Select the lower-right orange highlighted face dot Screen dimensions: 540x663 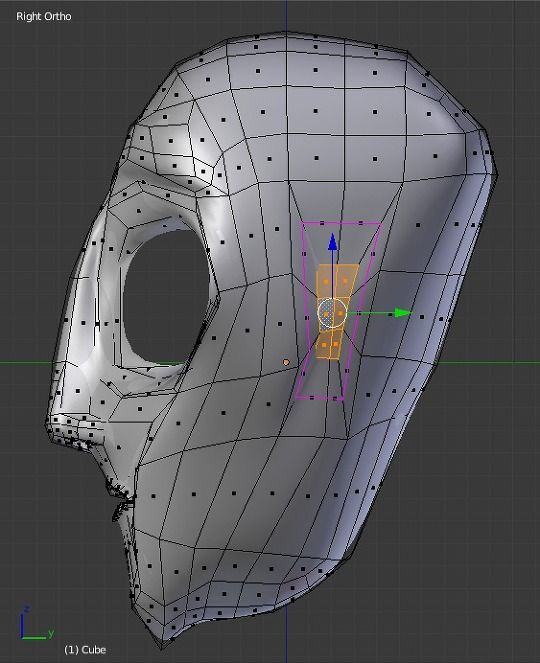[x=336, y=344]
